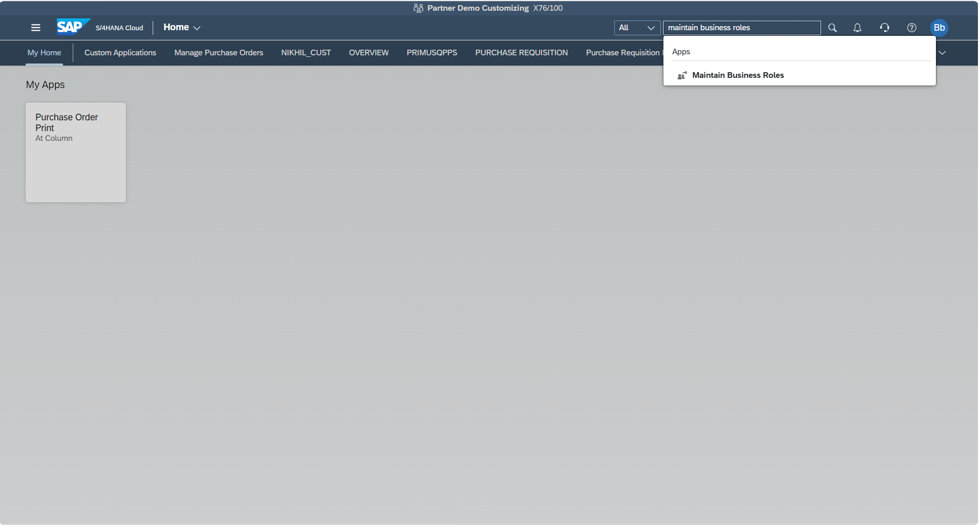Switch to the My Home tab

pyautogui.click(x=44, y=53)
